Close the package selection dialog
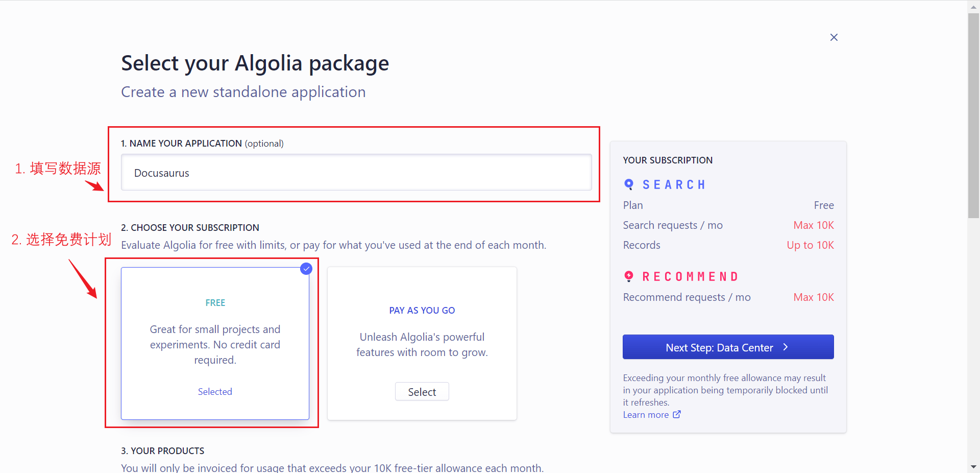The height and width of the screenshot is (473, 980). click(x=834, y=37)
